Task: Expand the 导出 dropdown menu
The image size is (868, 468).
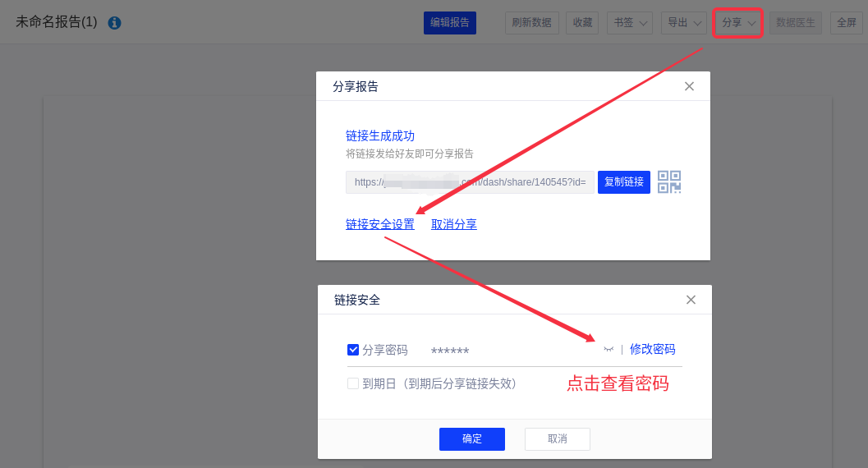Action: [x=683, y=23]
